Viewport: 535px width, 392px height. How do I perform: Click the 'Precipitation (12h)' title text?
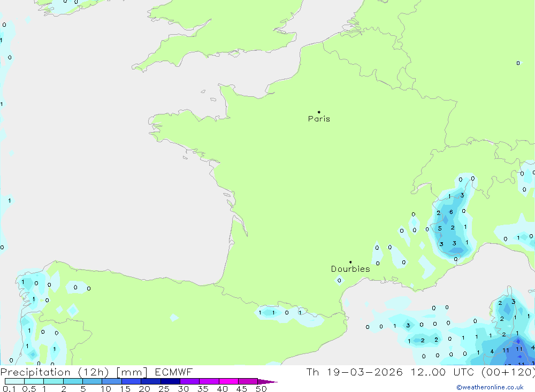coord(55,372)
